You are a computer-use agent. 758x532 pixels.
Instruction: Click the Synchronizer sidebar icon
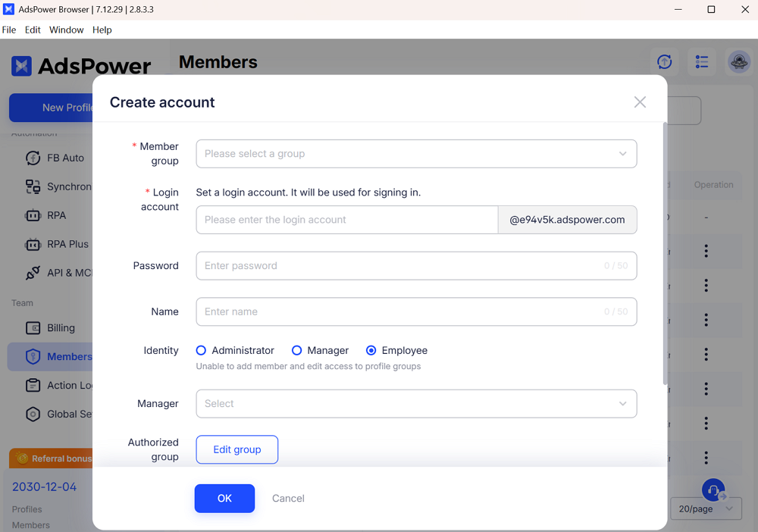coord(33,186)
